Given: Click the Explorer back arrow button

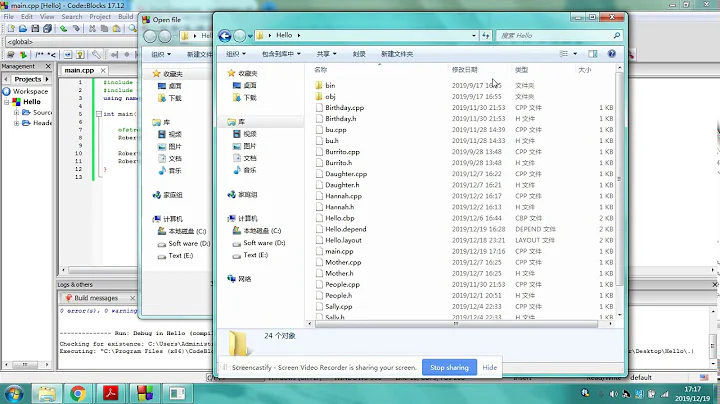Looking at the screenshot, I should tap(225, 35).
